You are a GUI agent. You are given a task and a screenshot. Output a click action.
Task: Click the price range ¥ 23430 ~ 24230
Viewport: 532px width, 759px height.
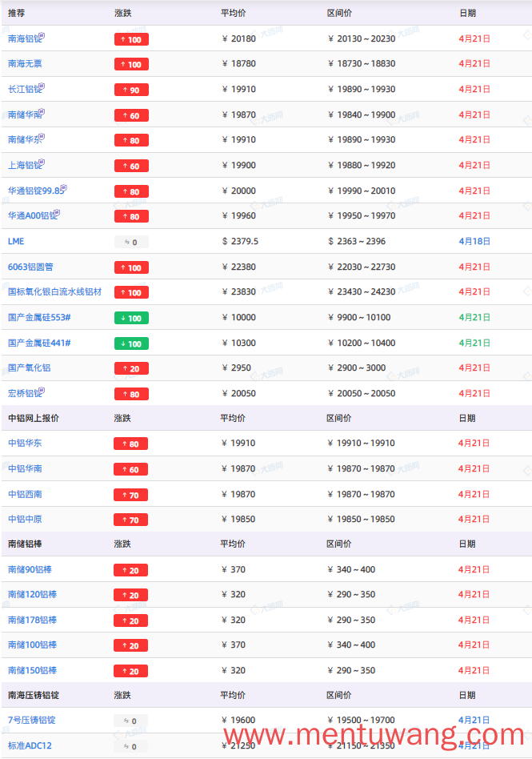pyautogui.click(x=362, y=291)
